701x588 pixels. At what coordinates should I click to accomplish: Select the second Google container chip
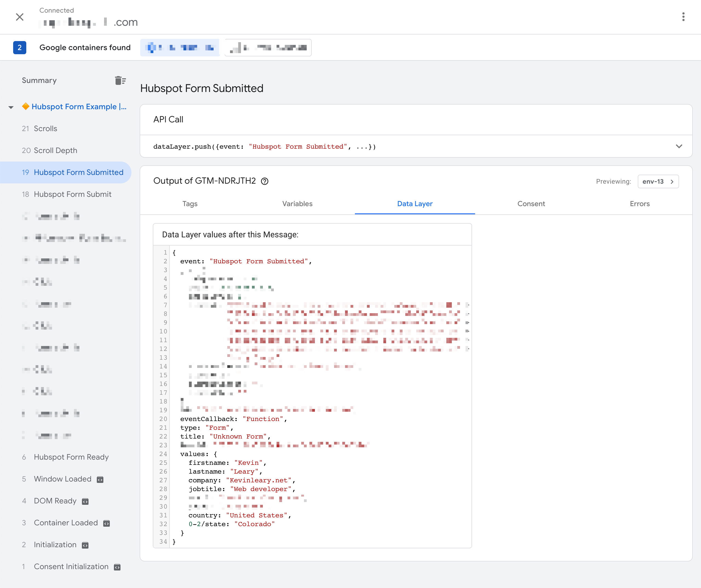coord(268,47)
